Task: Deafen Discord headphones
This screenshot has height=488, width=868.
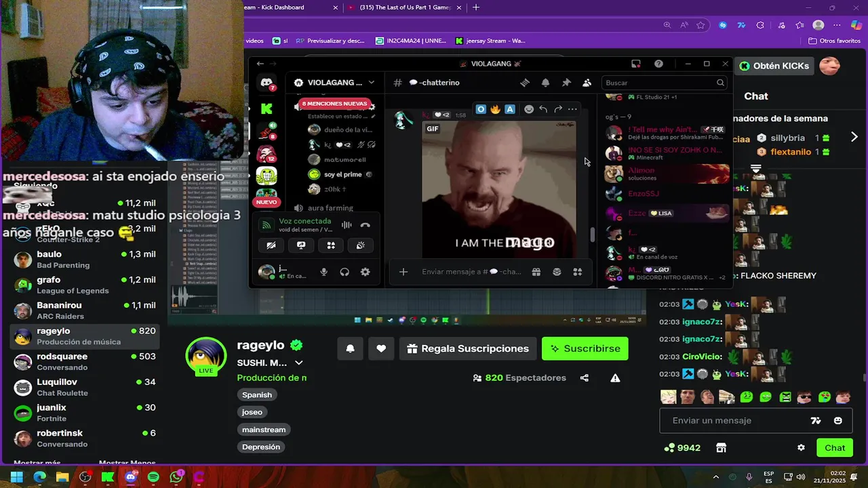Action: pyautogui.click(x=344, y=272)
